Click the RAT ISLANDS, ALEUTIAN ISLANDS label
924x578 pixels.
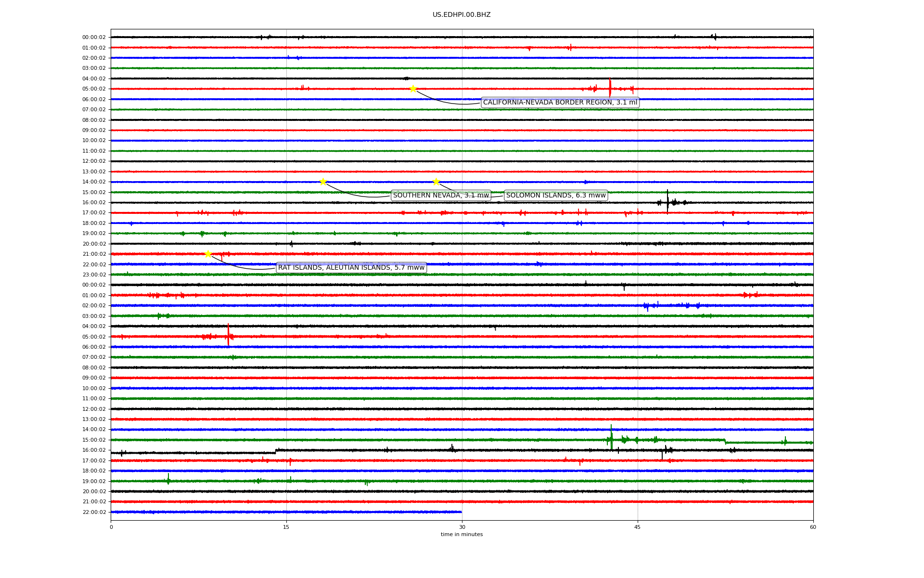click(351, 268)
